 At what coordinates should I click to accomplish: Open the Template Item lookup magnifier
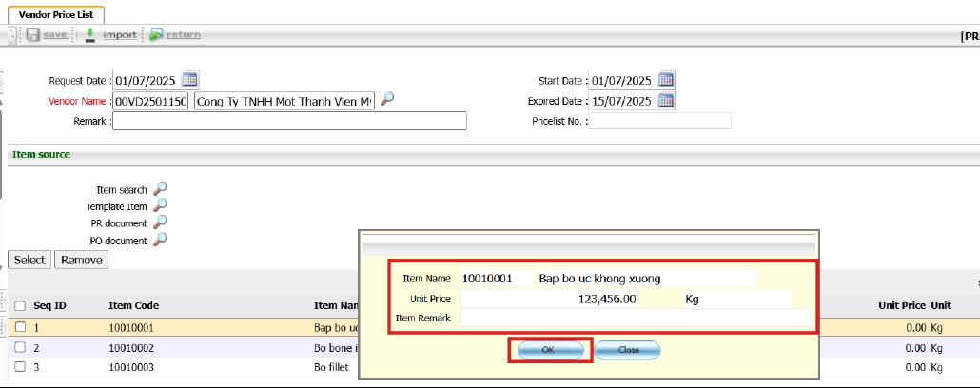pyautogui.click(x=160, y=205)
